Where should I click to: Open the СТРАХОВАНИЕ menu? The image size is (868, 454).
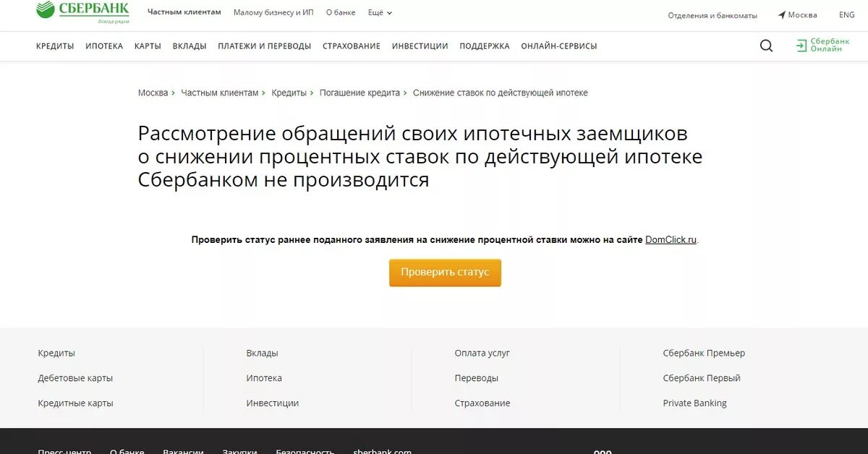(x=352, y=46)
